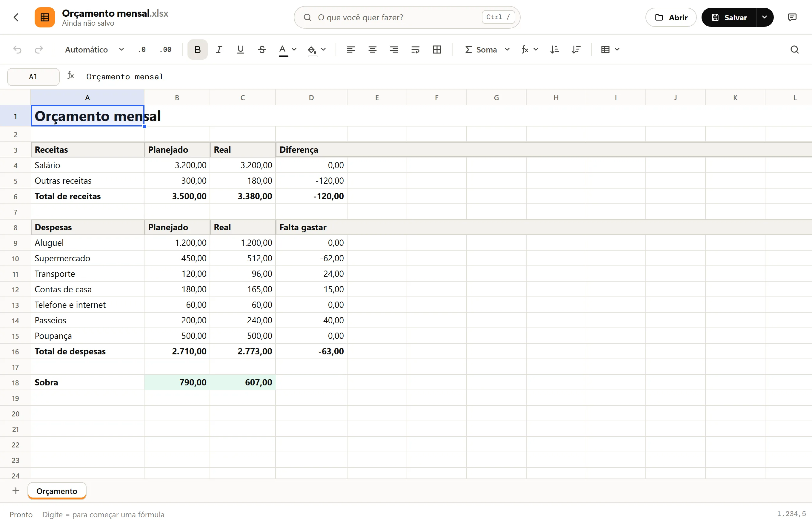Go back using the left arrow
This screenshot has height=525, width=812.
[x=16, y=17]
